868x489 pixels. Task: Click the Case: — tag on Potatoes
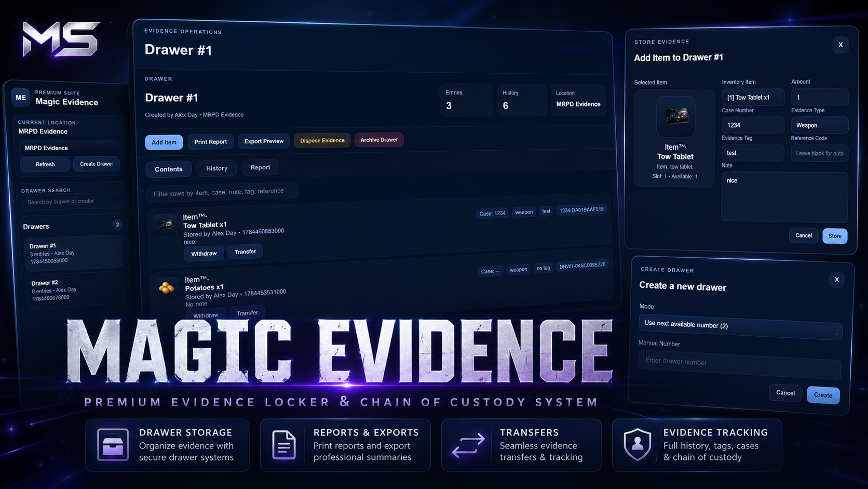pos(491,271)
